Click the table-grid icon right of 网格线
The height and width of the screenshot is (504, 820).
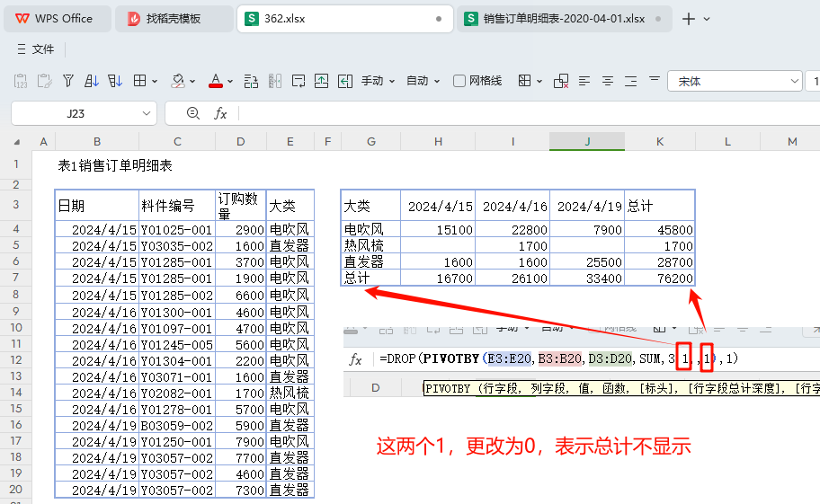tap(524, 81)
